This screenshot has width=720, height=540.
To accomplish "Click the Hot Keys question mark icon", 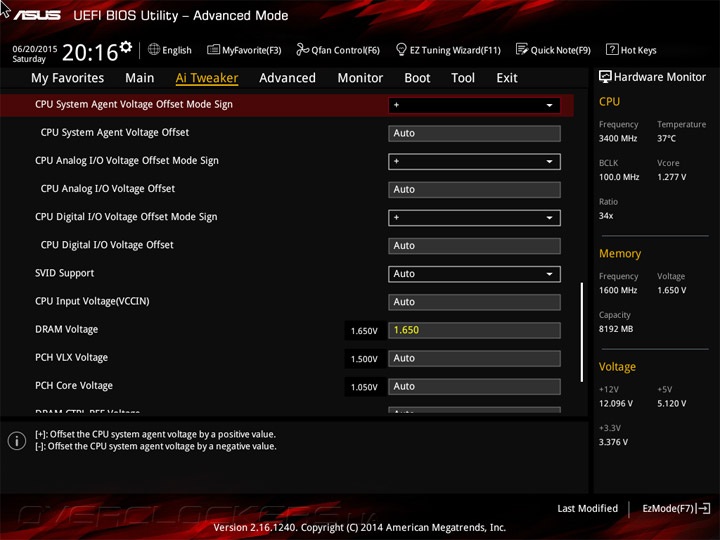I will (612, 49).
